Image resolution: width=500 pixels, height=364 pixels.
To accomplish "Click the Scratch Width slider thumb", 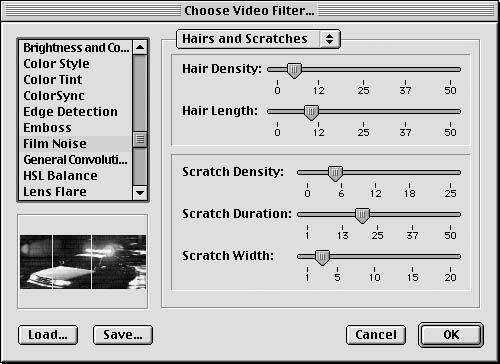I will click(322, 258).
